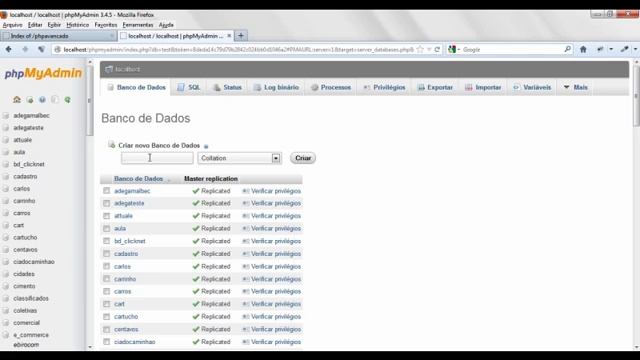Open the URL bar history dropdown arrow
640x360 pixels.
tap(429, 49)
